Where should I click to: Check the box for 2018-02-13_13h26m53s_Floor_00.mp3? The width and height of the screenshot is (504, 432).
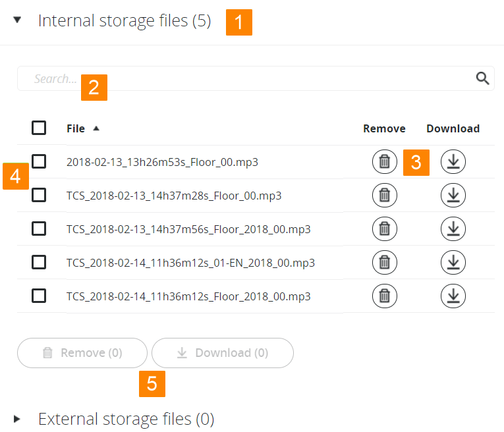[39, 161]
